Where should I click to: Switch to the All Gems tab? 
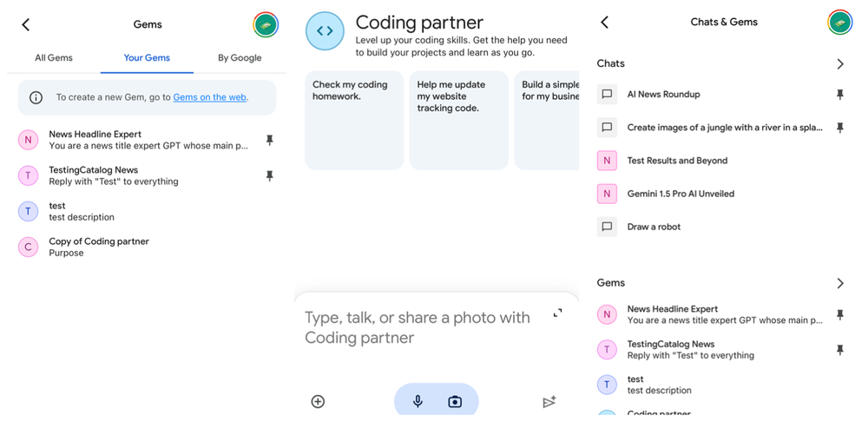coord(54,58)
